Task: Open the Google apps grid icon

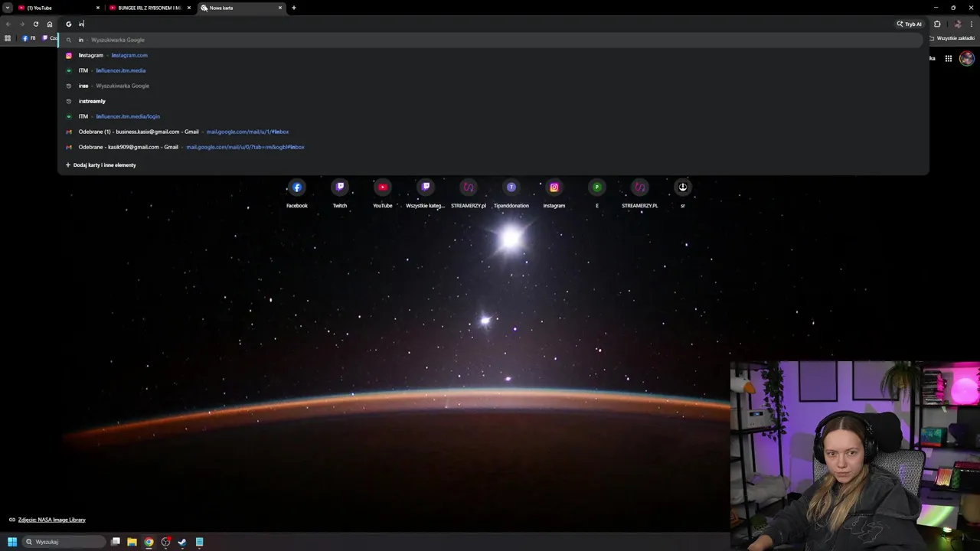Action: pos(948,58)
